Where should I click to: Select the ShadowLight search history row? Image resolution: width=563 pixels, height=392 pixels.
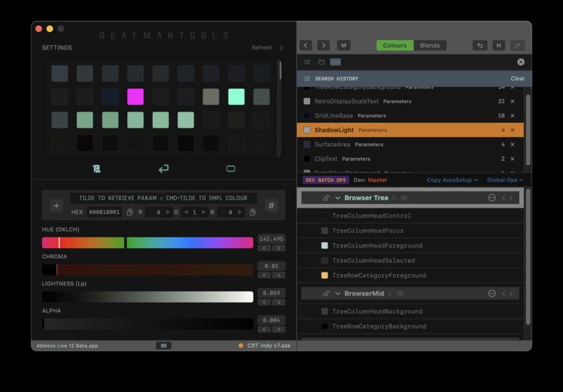(411, 130)
